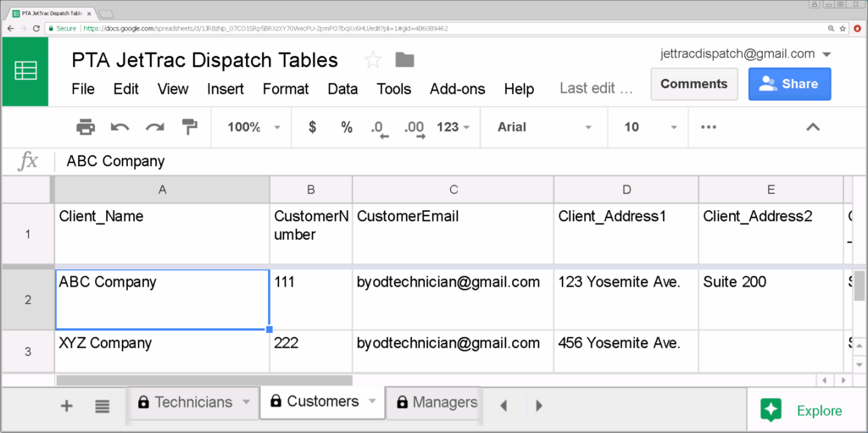Open the all sheets list icon
This screenshot has width=868, height=433.
[x=103, y=407]
